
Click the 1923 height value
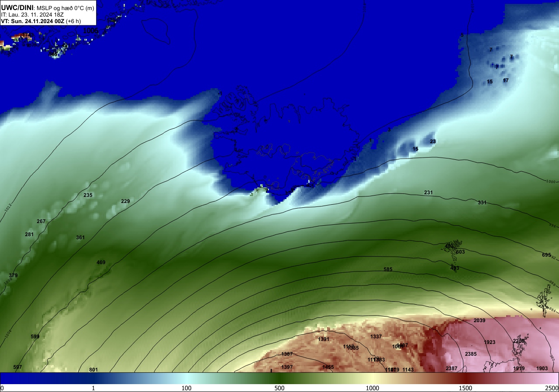click(490, 342)
